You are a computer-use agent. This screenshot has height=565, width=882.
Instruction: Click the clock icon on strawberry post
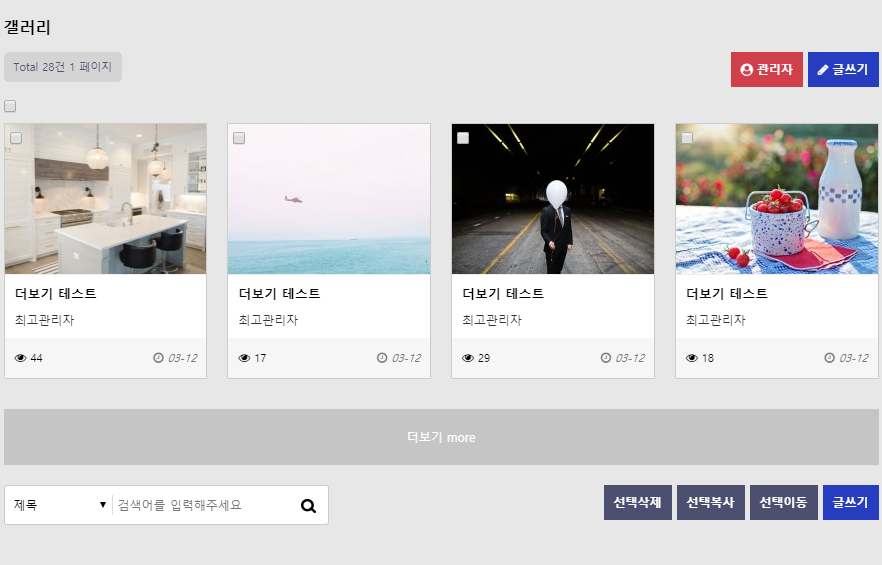(x=829, y=358)
